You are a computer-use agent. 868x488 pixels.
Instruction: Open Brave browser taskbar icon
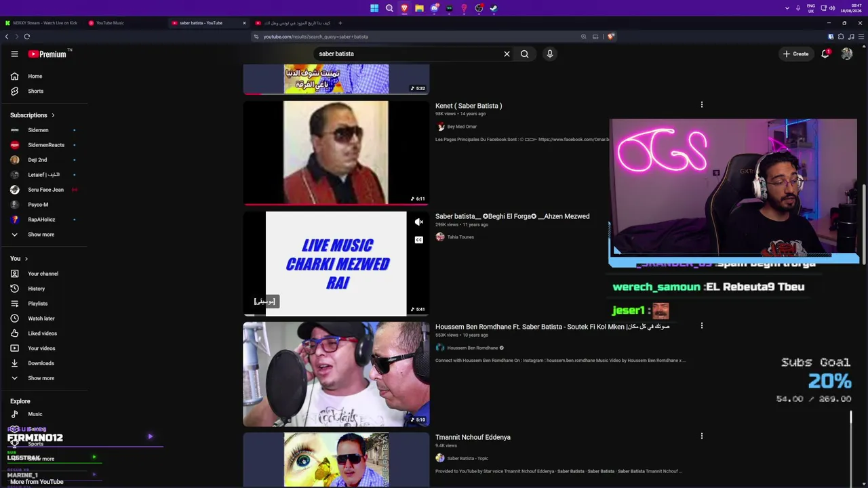(x=404, y=8)
